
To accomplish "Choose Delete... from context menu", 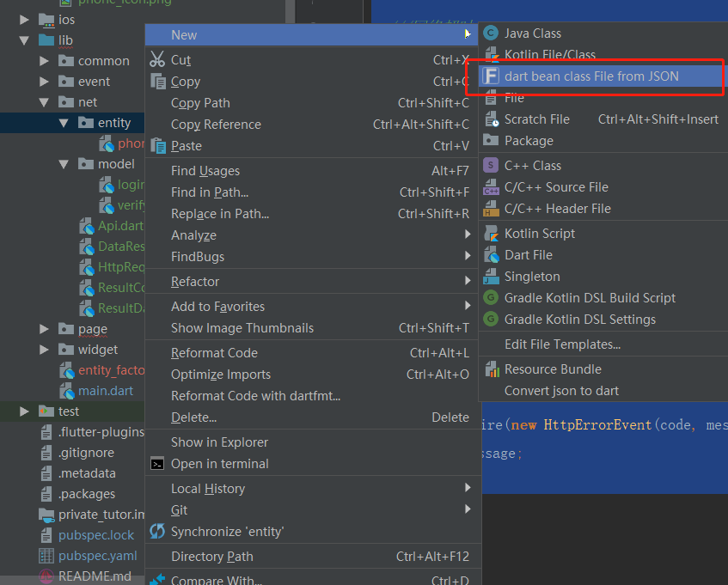I will (x=311, y=417).
